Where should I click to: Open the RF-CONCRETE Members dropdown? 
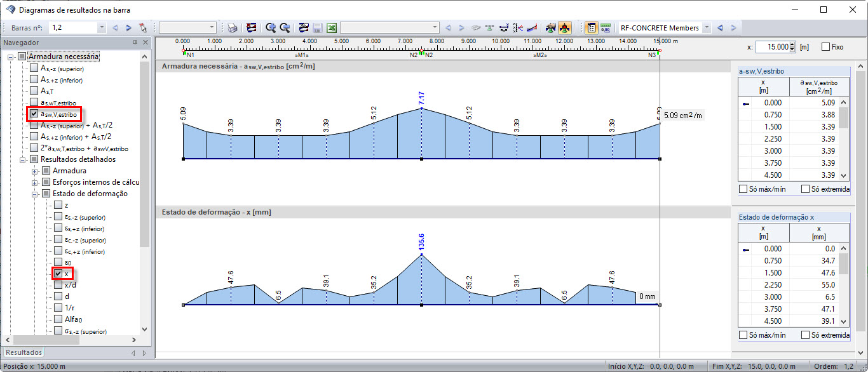(706, 28)
